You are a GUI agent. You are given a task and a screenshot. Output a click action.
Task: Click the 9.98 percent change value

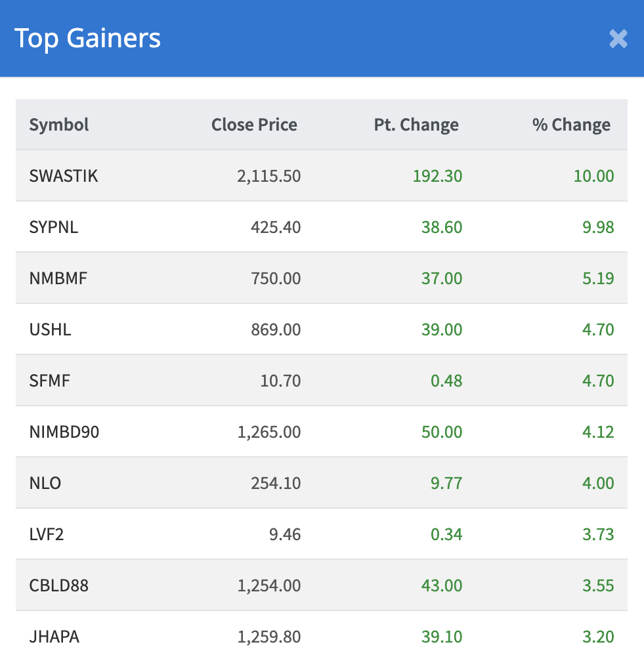pos(598,227)
